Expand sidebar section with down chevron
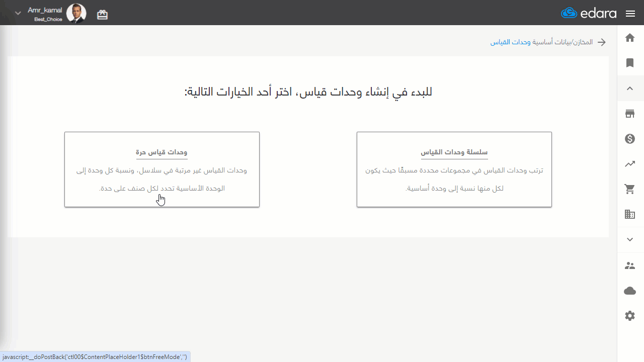 tap(630, 240)
